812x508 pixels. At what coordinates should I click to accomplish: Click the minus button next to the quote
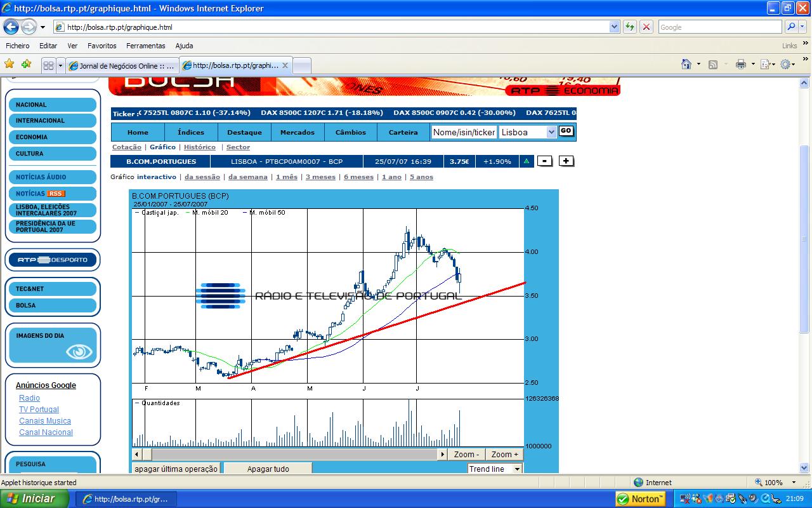point(544,161)
